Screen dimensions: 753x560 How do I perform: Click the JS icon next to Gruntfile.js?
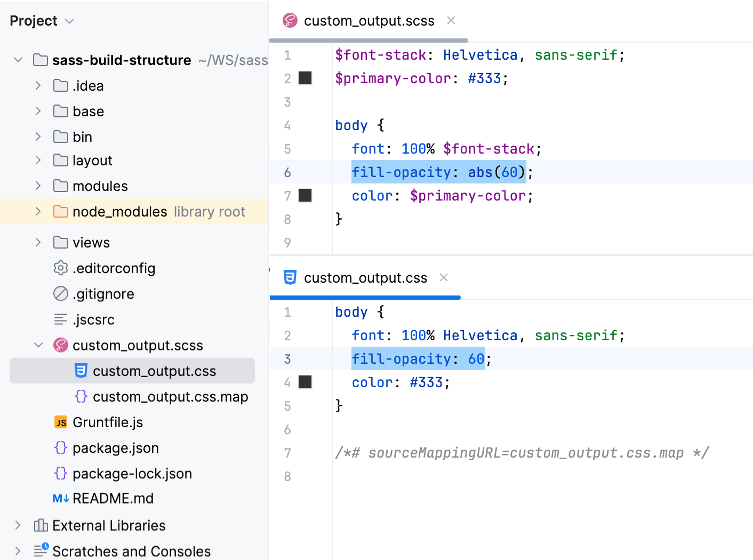point(60,422)
